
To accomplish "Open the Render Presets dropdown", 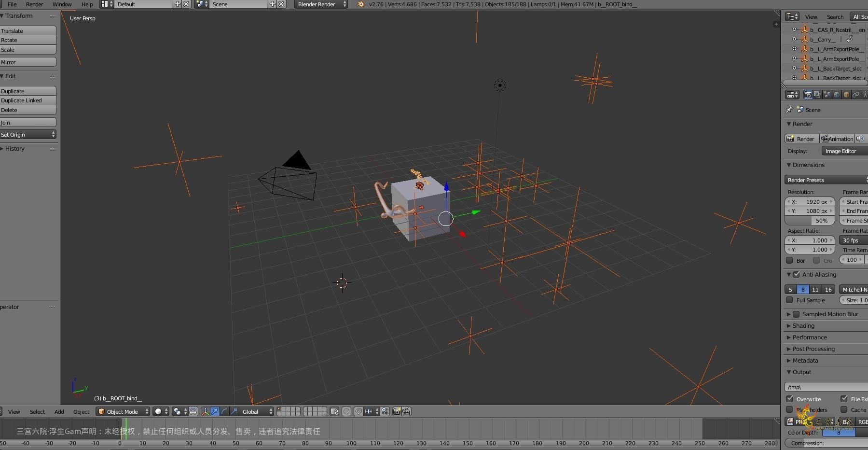I will tap(826, 180).
